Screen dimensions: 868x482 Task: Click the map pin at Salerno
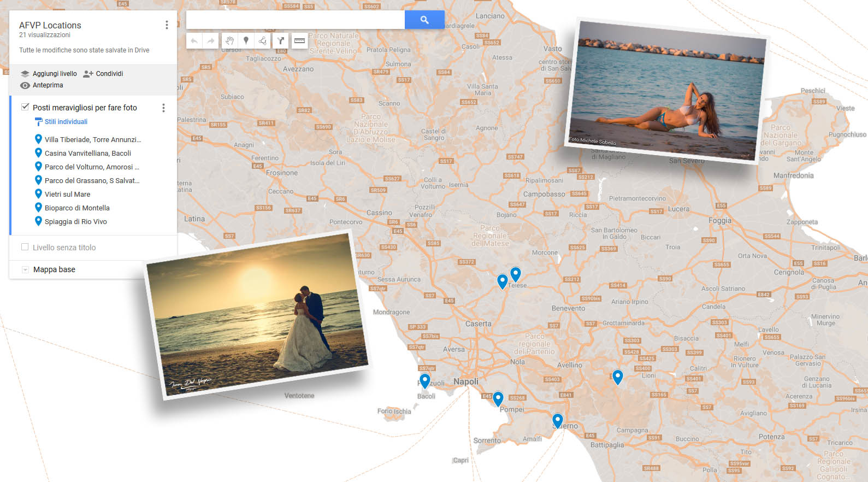(x=557, y=420)
